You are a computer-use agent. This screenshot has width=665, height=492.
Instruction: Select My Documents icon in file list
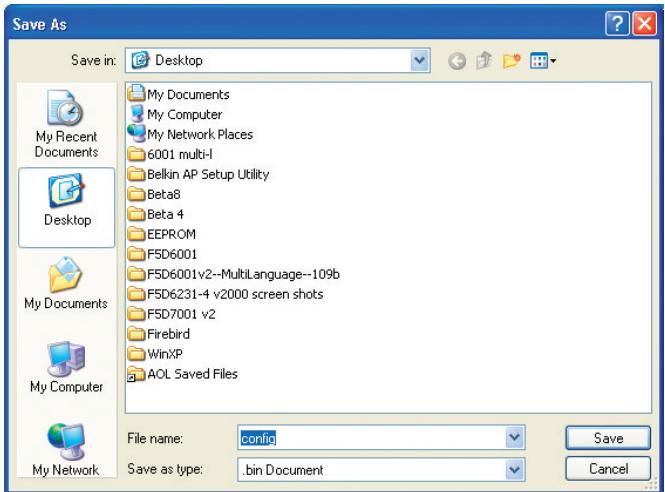pyautogui.click(x=137, y=93)
